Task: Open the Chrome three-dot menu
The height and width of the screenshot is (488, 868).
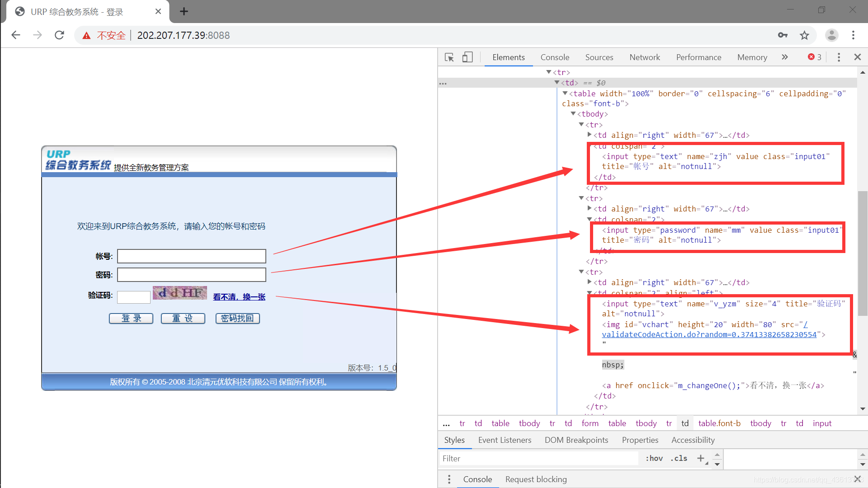Action: point(853,35)
